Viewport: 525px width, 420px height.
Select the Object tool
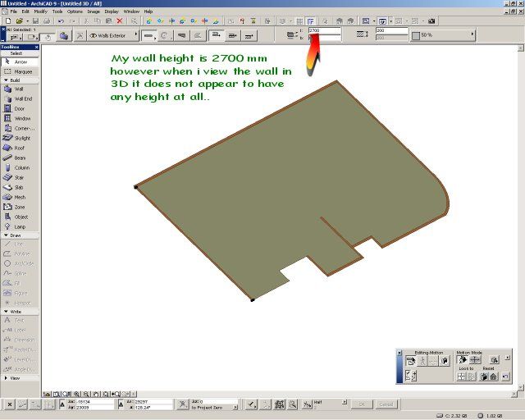pos(20,217)
